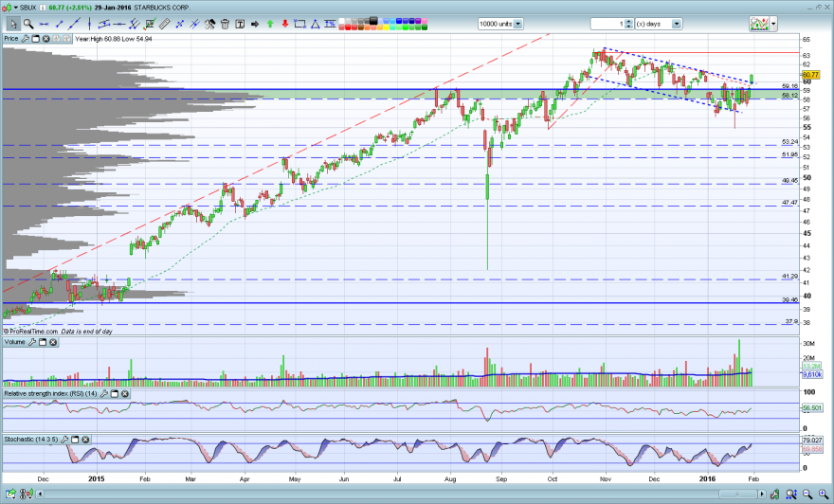Close the Stochastic indicator panel
Image resolution: width=834 pixels, height=504 pixels.
[x=85, y=440]
